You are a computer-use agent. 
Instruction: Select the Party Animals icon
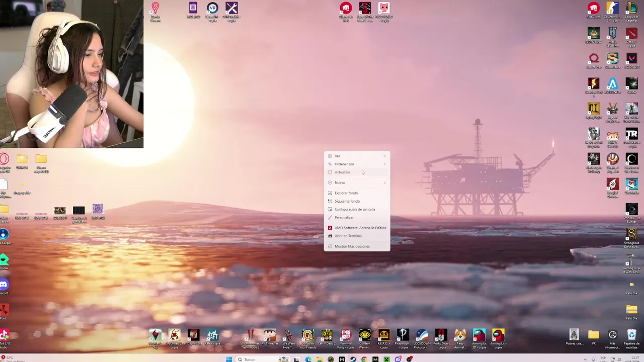pos(460,338)
